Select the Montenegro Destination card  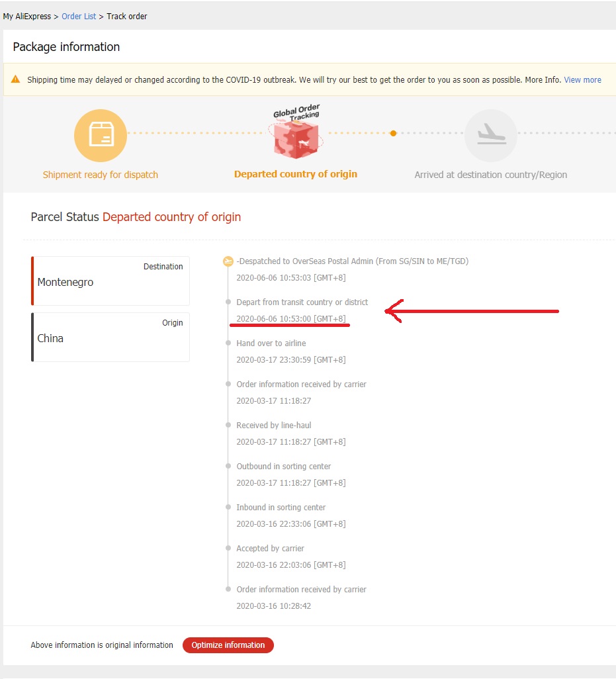[110, 281]
